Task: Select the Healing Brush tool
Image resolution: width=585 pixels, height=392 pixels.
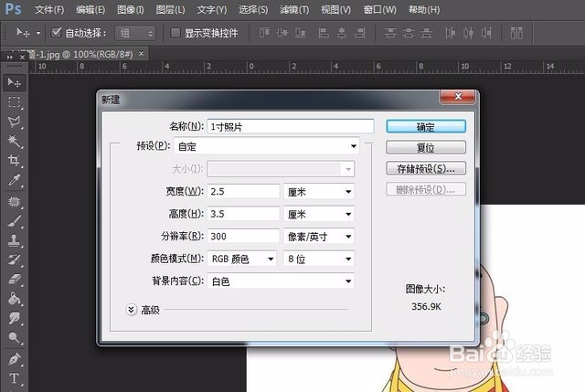Action: (x=15, y=202)
